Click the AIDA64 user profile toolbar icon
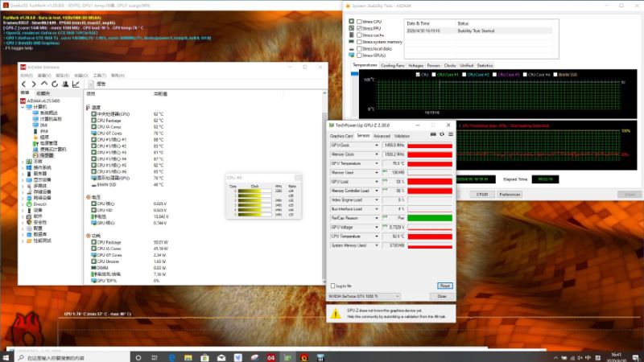Screen dimensions: 644x362 65,84
